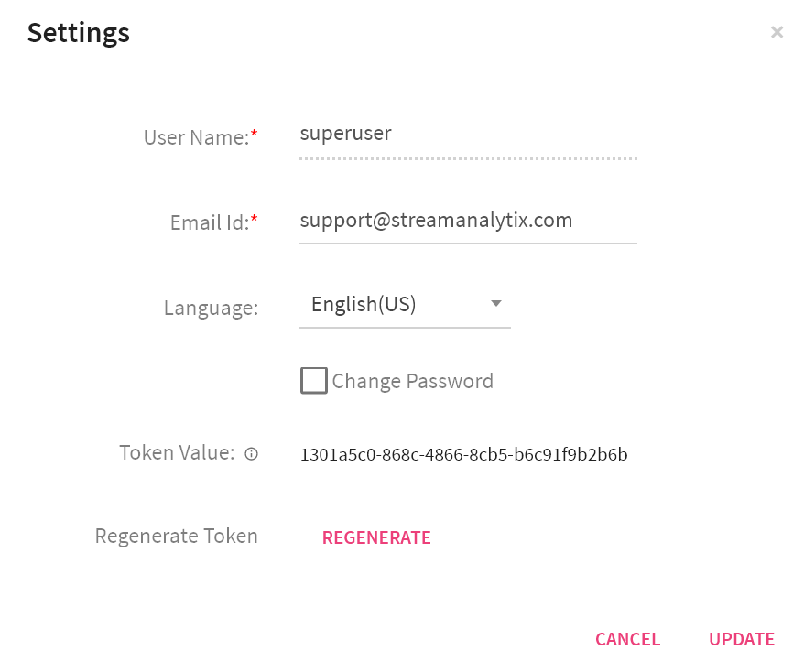
Task: Click the chevron icon in the Language selector
Action: (x=495, y=303)
